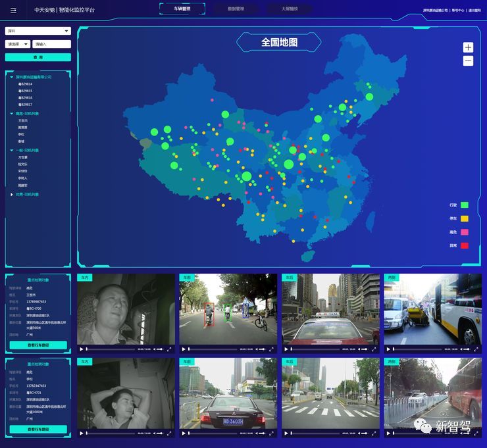Switch to the 大屏播放 tab
The image size is (487, 448).
(x=290, y=9)
